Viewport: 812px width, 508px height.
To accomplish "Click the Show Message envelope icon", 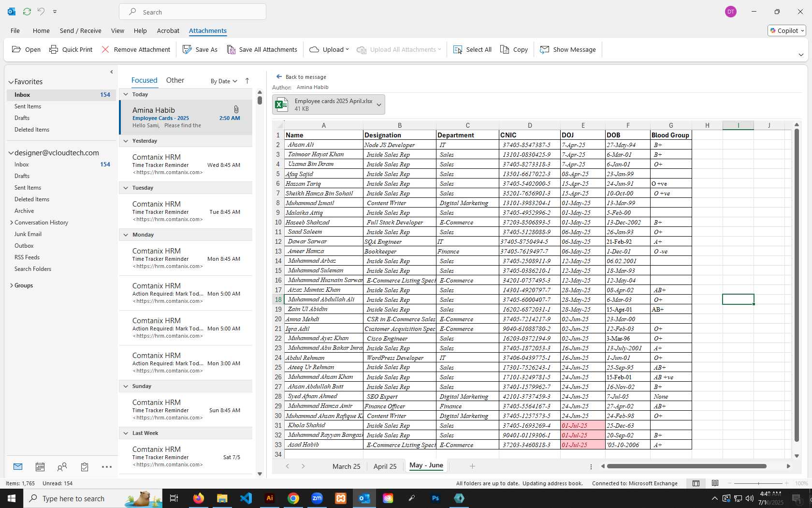I will tap(545, 49).
